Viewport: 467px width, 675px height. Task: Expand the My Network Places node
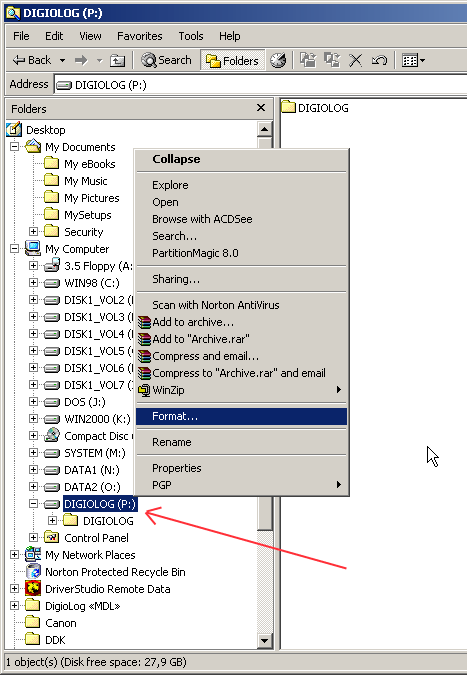[15, 555]
